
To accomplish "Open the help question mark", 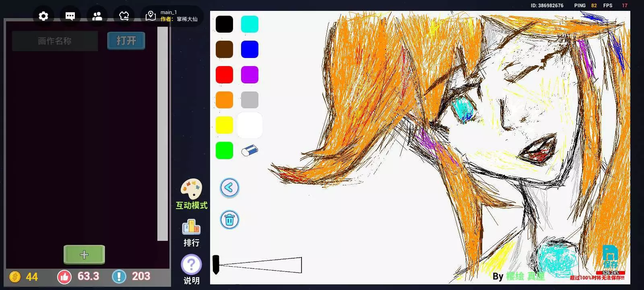I will (x=191, y=265).
